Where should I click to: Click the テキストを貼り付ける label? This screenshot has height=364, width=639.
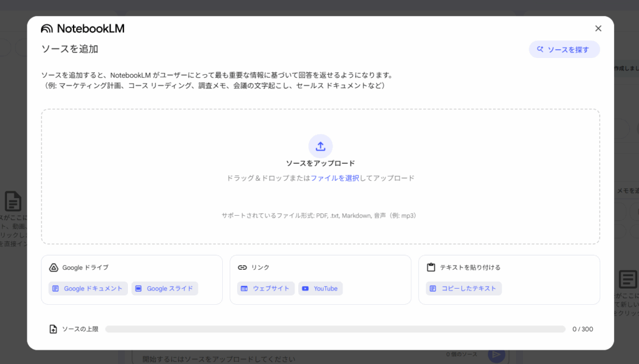470,267
